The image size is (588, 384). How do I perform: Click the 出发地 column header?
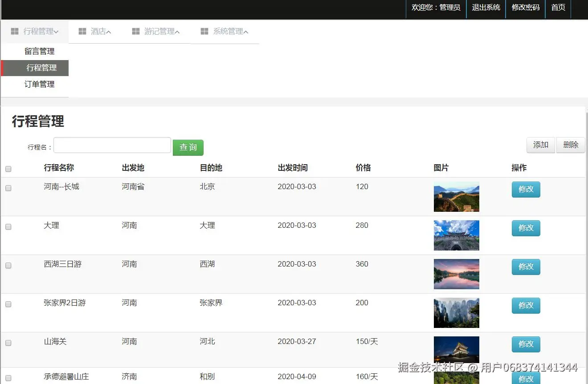coord(133,168)
